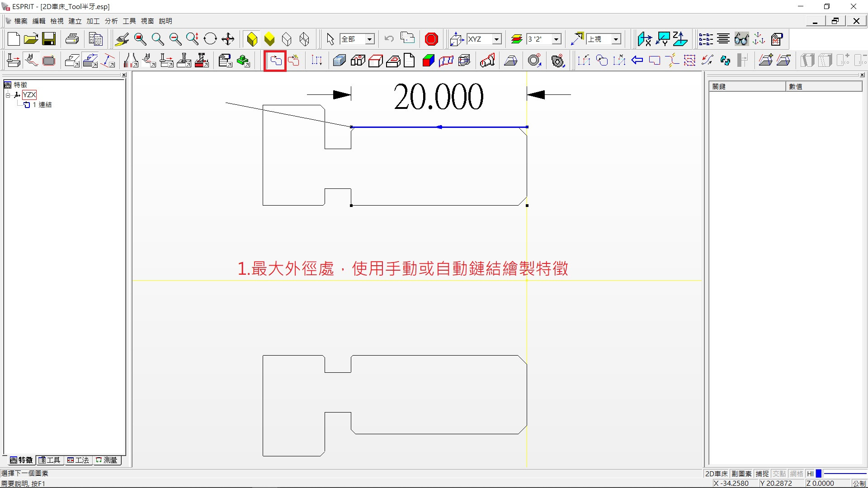Open the XYZ work plane dropdown

click(x=497, y=39)
